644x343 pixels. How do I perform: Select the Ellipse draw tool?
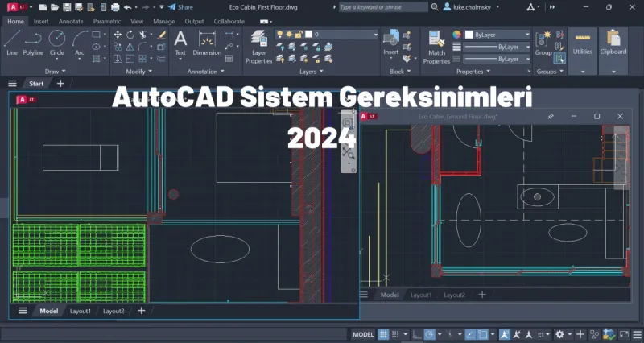(96, 47)
